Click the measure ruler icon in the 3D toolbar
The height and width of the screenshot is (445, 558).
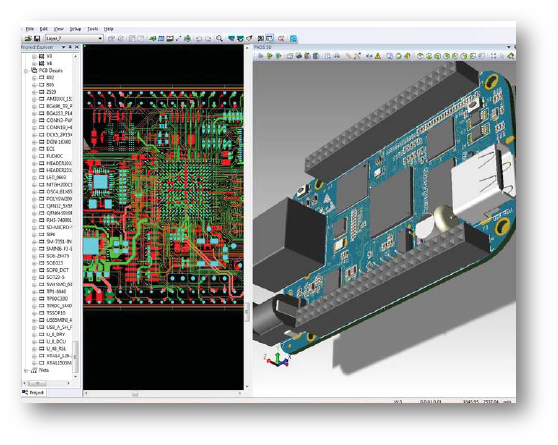click(348, 56)
